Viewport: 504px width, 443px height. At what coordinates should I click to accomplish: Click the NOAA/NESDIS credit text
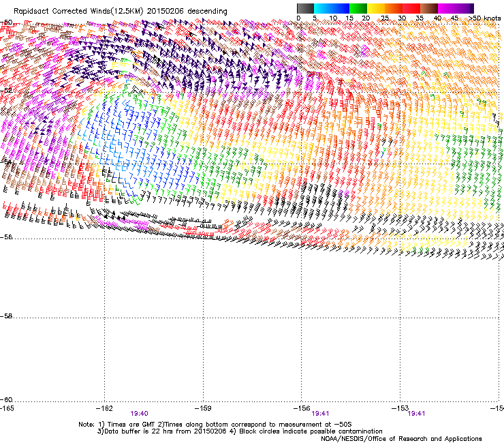[x=401, y=438]
